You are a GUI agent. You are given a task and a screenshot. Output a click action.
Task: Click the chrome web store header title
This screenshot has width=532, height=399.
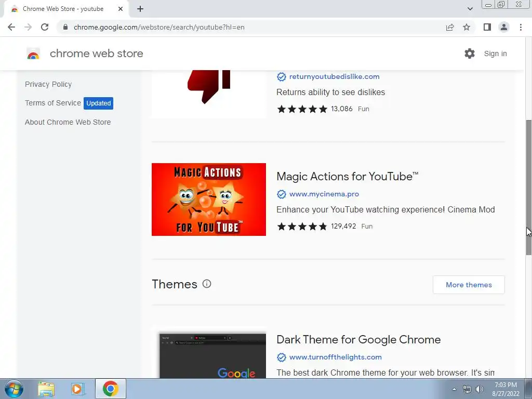[96, 54]
